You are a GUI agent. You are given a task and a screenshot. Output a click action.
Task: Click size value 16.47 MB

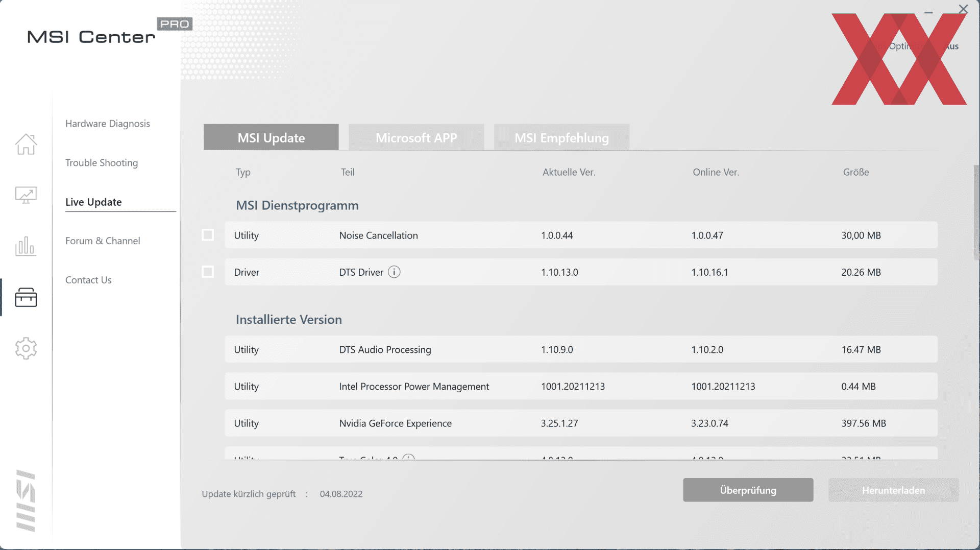point(861,350)
